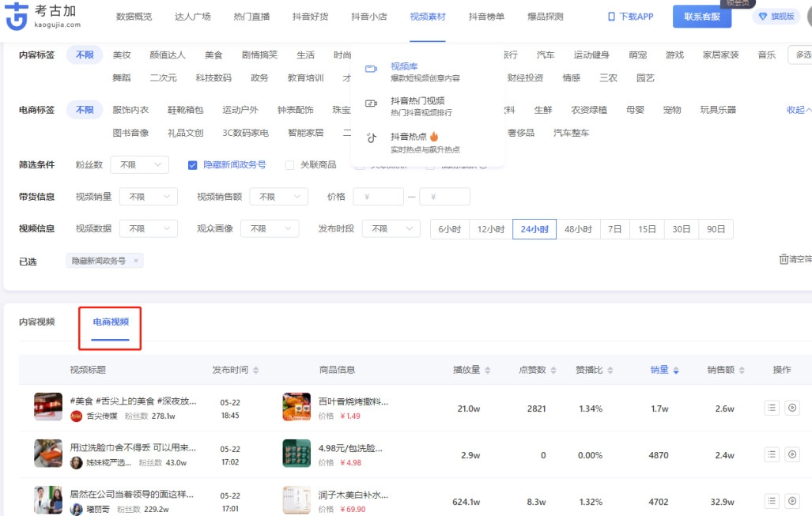Check the 关联商品 checkbox
Screen dimensions: 812x516
coord(289,165)
